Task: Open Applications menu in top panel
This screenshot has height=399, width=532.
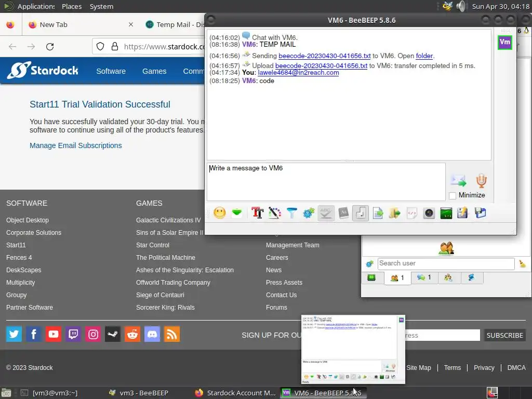Action: click(36, 6)
